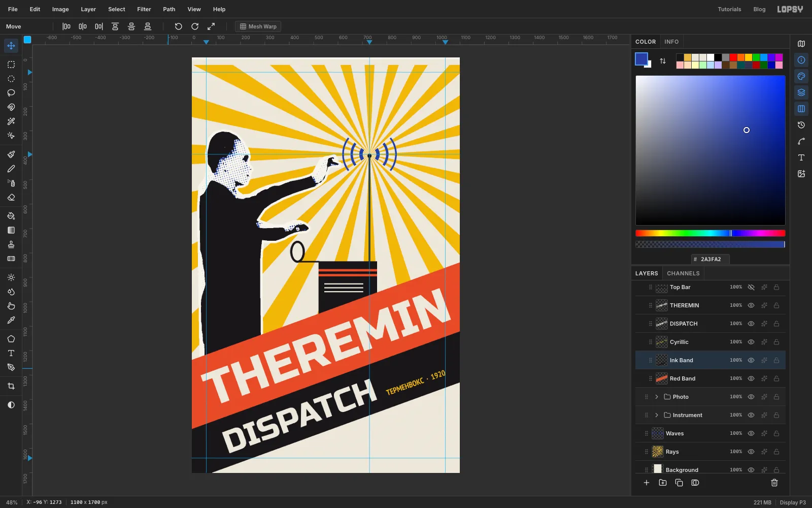Hide the Red Band layer
Image resolution: width=812 pixels, height=508 pixels.
pyautogui.click(x=751, y=378)
